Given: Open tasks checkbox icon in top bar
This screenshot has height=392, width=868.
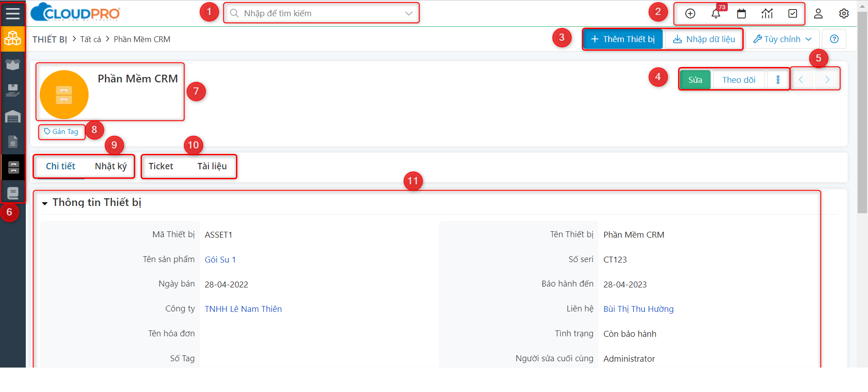Looking at the screenshot, I should tap(793, 14).
